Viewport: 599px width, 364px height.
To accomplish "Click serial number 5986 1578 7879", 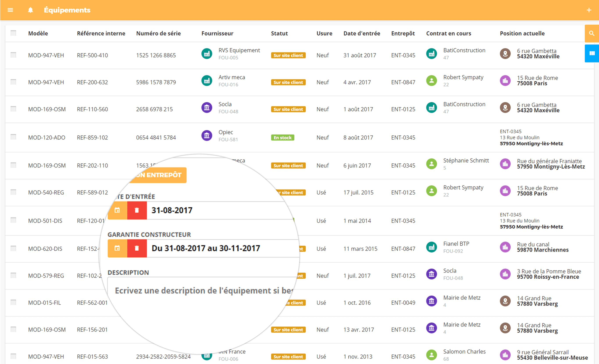I will coord(156,82).
